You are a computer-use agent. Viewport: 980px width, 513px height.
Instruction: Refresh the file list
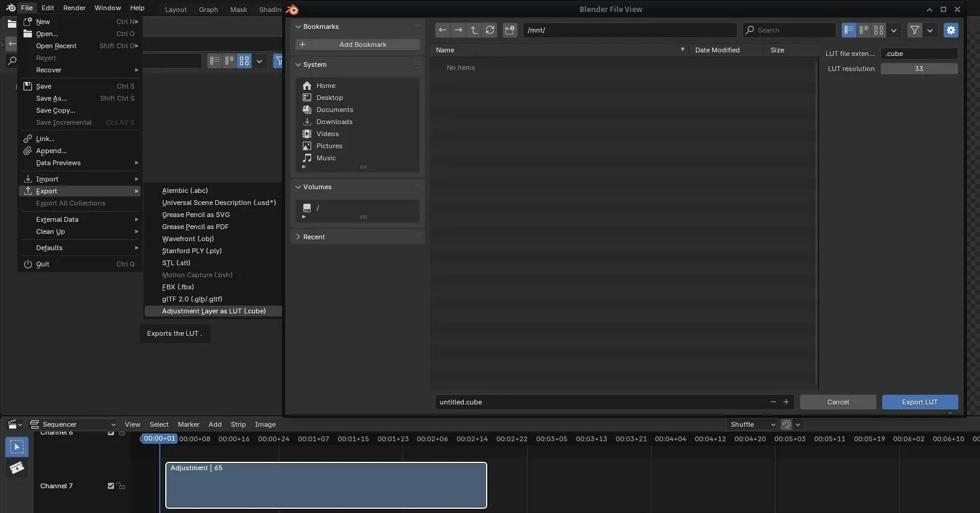click(x=490, y=30)
